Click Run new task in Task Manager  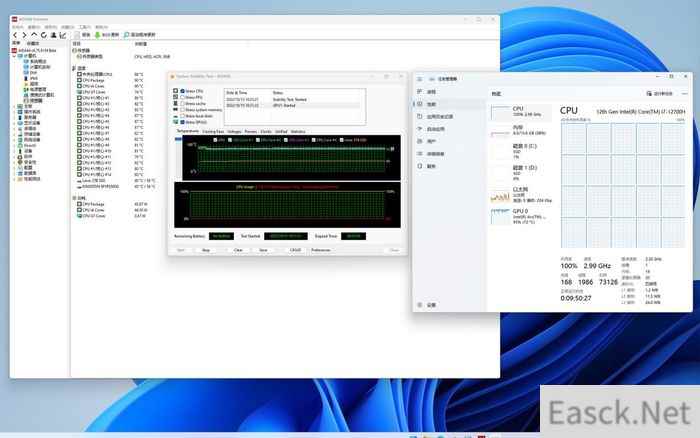pyautogui.click(x=659, y=94)
